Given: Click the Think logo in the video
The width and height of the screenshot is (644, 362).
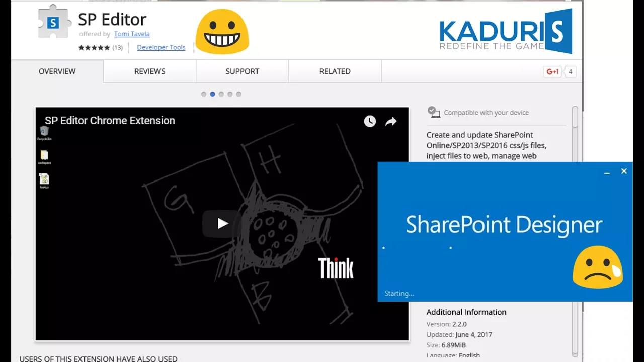Looking at the screenshot, I should point(336,268).
